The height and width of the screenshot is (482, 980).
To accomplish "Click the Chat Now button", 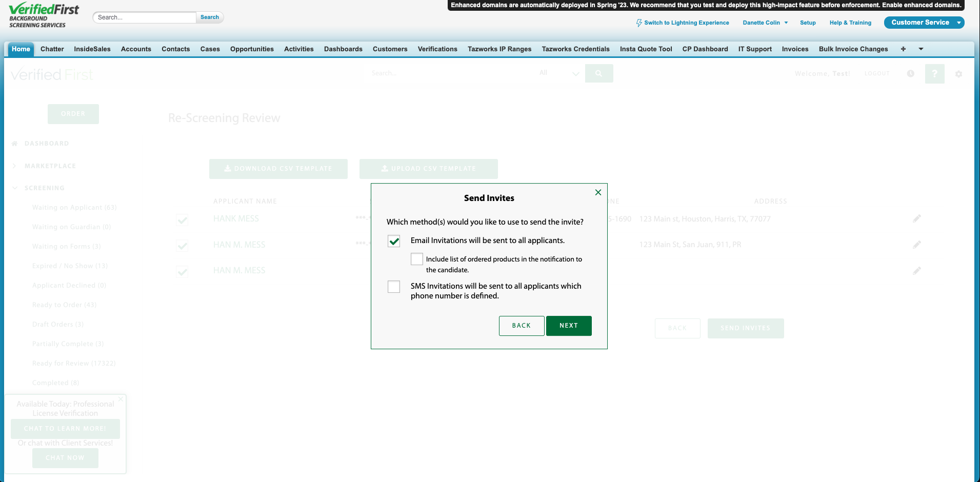I will tap(65, 458).
